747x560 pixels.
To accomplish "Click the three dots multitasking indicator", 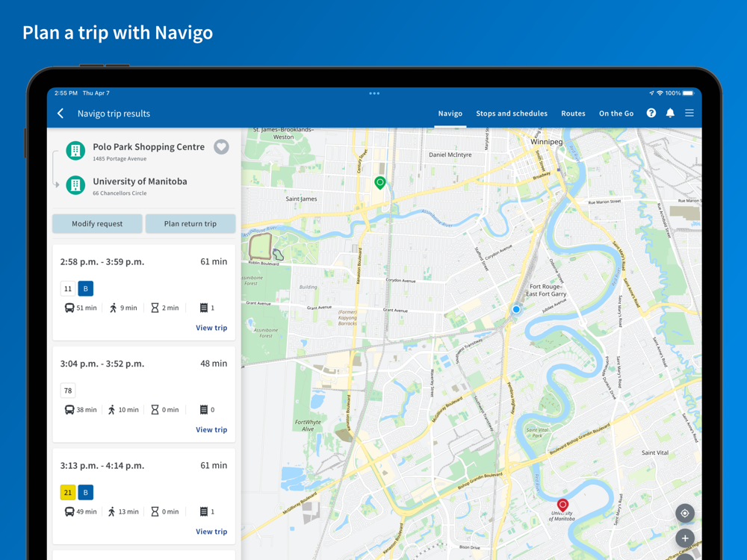I will pyautogui.click(x=374, y=93).
